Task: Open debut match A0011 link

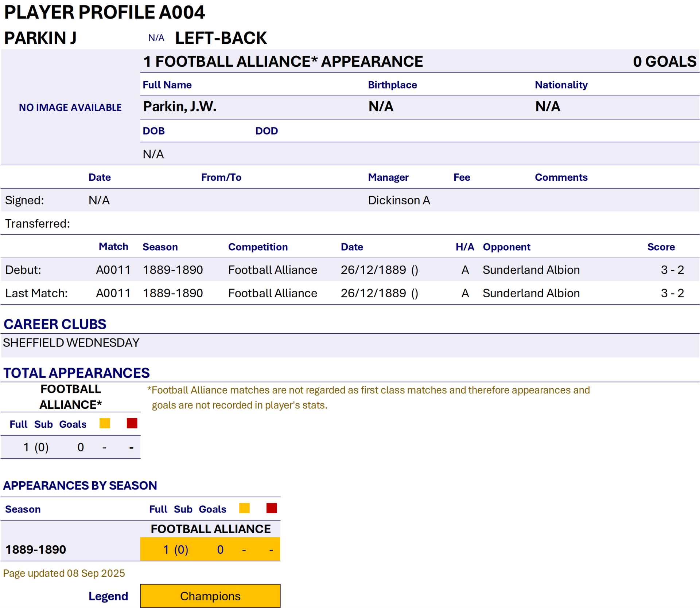Action: click(x=113, y=270)
